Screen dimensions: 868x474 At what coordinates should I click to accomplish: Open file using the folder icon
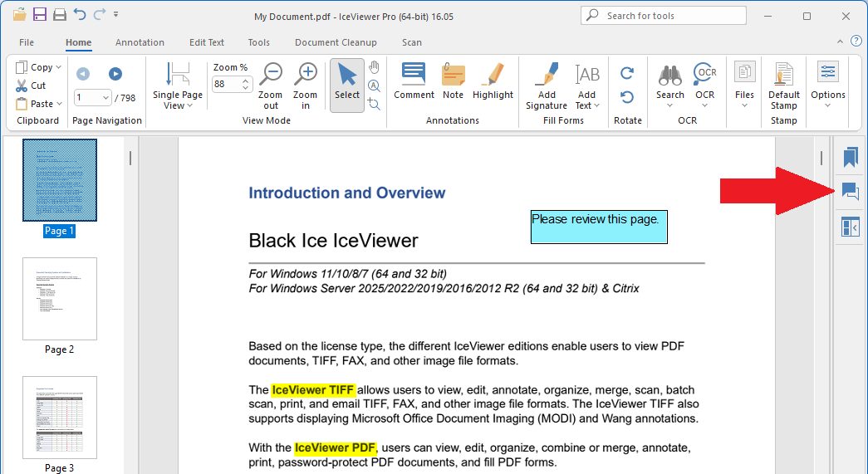click(19, 14)
